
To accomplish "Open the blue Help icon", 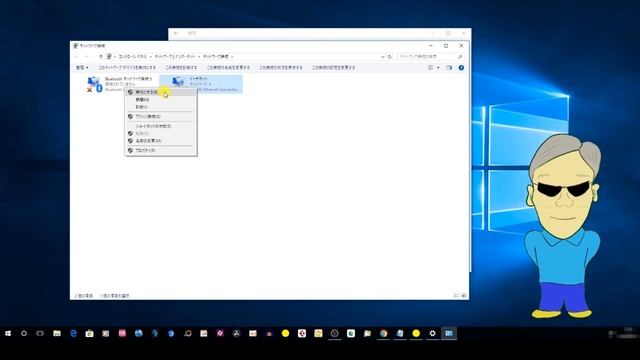I will [461, 68].
